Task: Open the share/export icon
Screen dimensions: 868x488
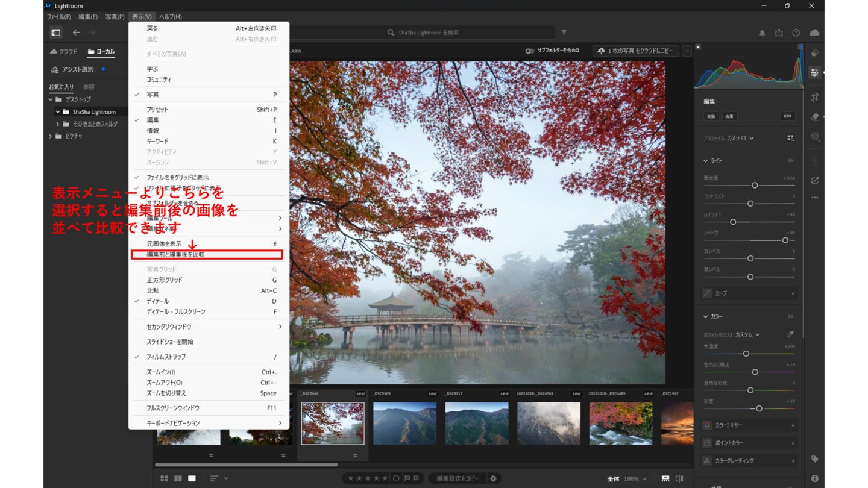Action: pyautogui.click(x=779, y=33)
